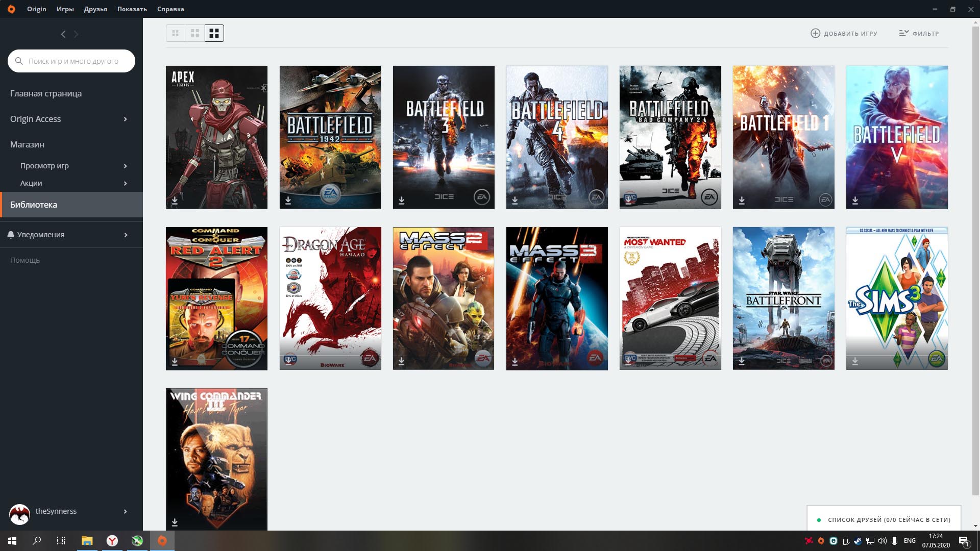The width and height of the screenshot is (980, 551).
Task: Select the large grid view
Action: tap(214, 33)
